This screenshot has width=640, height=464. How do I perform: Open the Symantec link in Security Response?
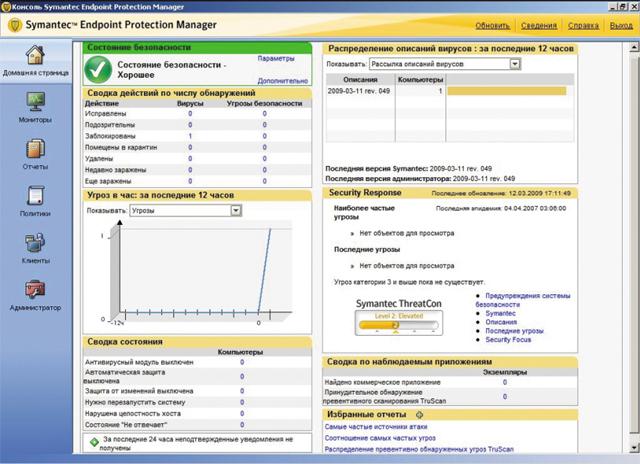point(500,313)
